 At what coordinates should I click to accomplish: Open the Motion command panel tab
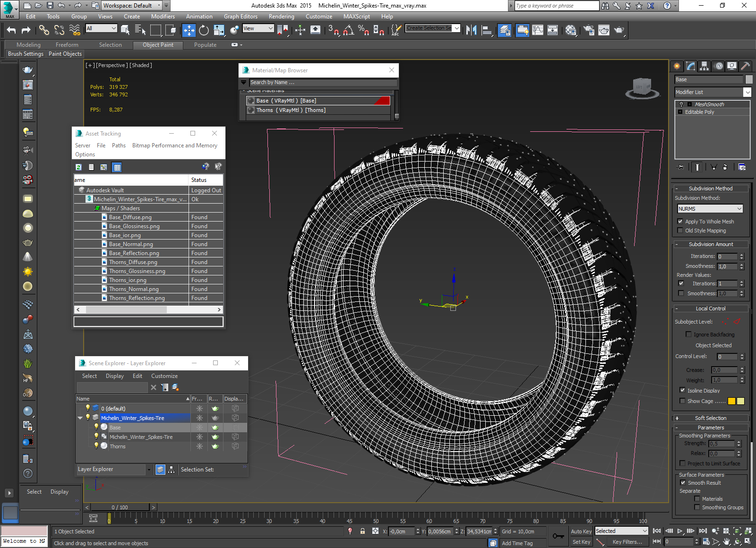pyautogui.click(x=719, y=66)
